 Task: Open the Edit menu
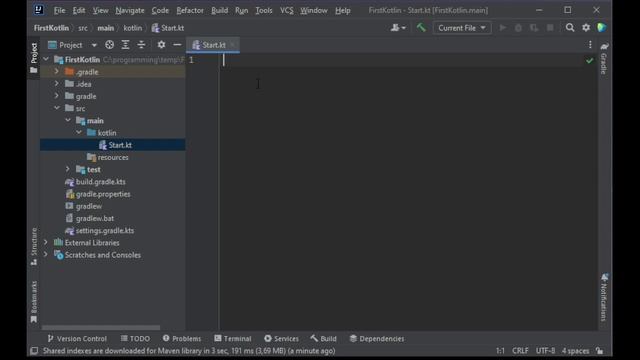(x=79, y=10)
